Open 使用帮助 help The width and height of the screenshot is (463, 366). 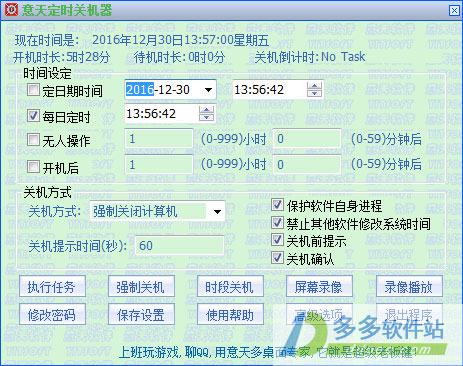230,314
